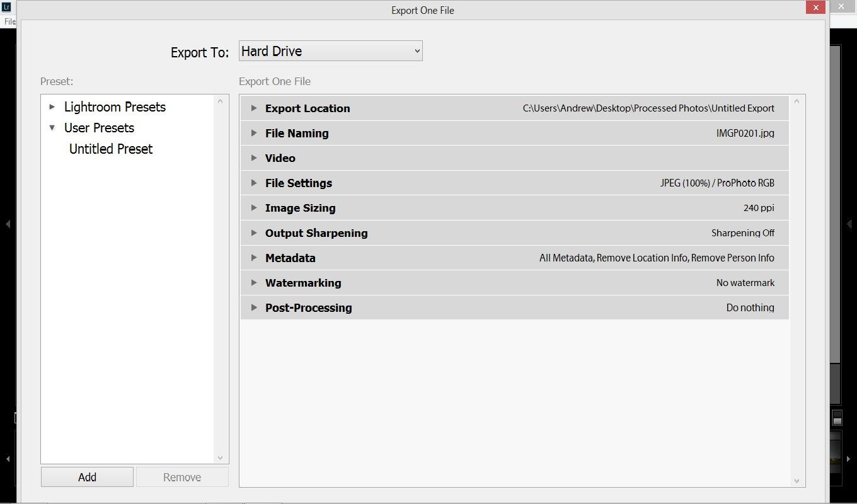Viewport: 857px width, 504px height.
Task: Expand the Post-Processing section
Action: 254,307
